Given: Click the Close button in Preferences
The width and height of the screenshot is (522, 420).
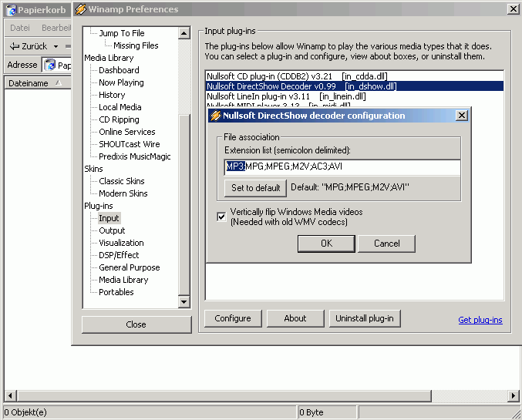Looking at the screenshot, I should (x=136, y=324).
